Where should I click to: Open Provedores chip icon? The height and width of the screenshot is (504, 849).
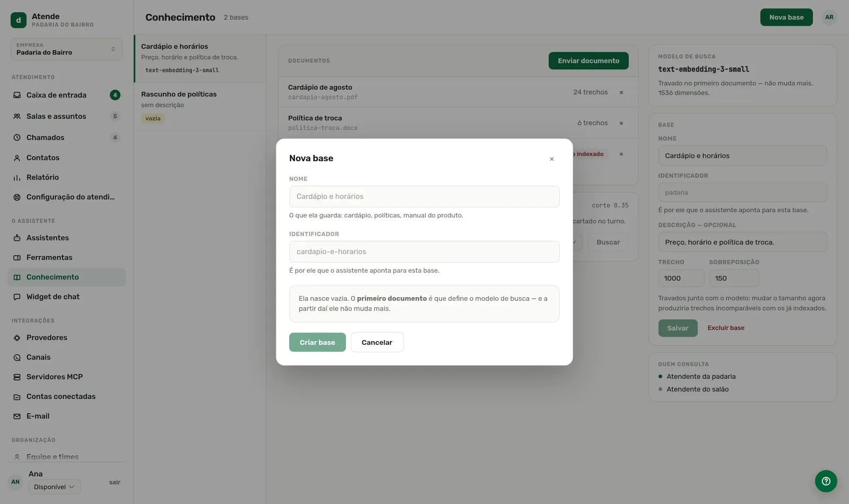pos(17,337)
